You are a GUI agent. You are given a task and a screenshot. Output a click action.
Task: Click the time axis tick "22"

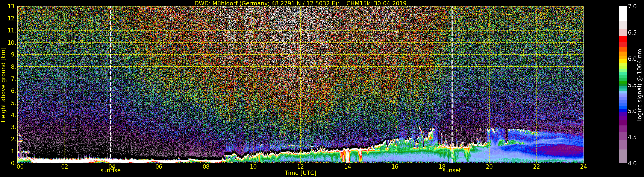point(536,167)
